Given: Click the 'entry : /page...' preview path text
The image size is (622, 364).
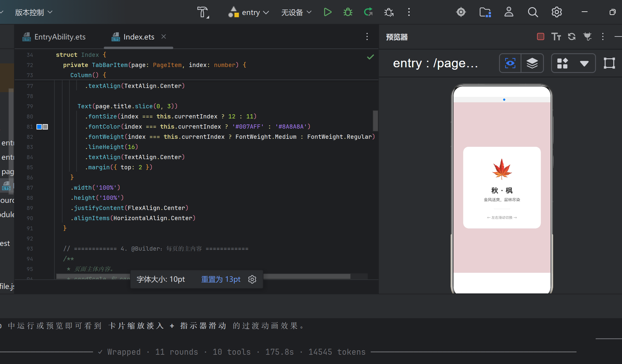Looking at the screenshot, I should (436, 63).
